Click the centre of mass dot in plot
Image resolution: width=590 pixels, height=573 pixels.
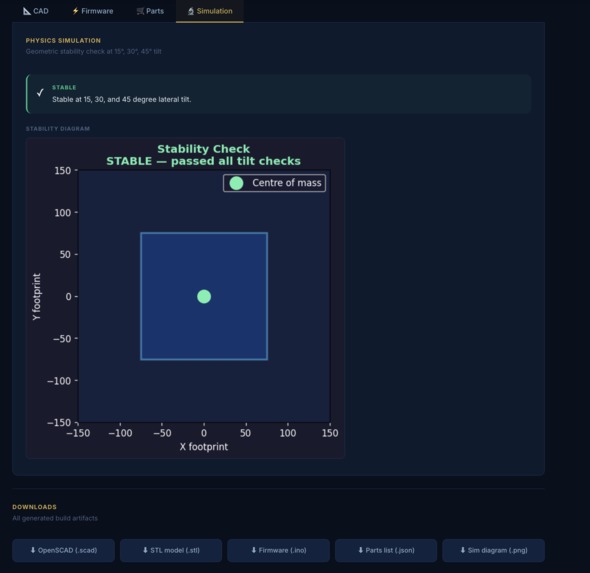pyautogui.click(x=204, y=296)
